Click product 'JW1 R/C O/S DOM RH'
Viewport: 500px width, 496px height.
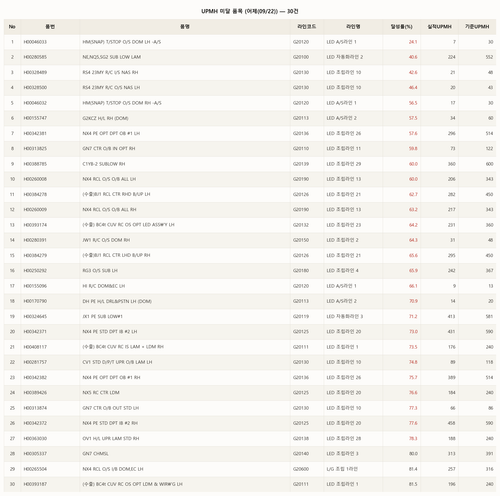point(106,240)
